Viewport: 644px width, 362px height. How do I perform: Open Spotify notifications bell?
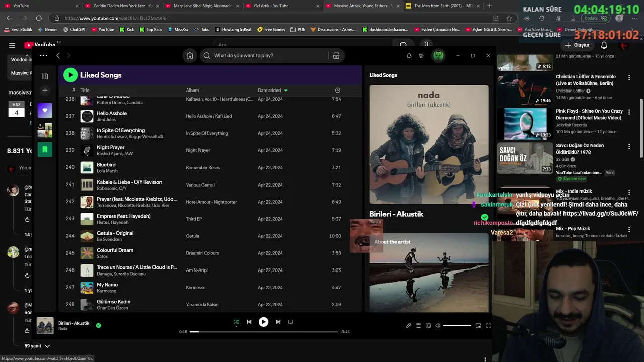[409, 56]
